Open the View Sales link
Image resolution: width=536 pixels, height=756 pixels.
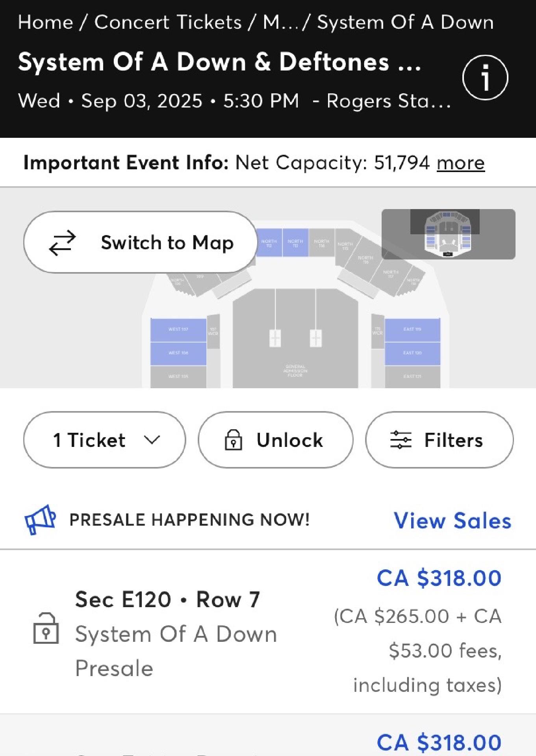(453, 521)
